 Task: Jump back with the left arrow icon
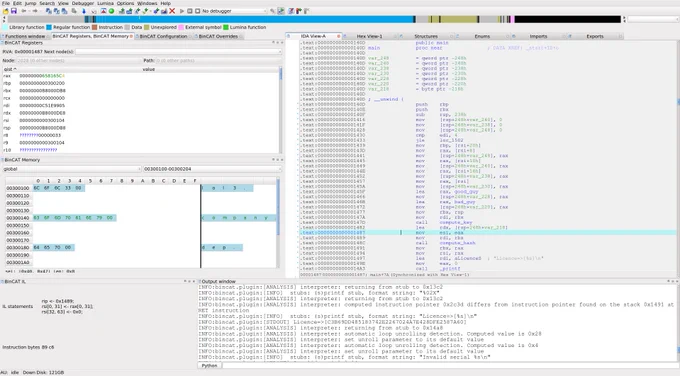tap(24, 11)
